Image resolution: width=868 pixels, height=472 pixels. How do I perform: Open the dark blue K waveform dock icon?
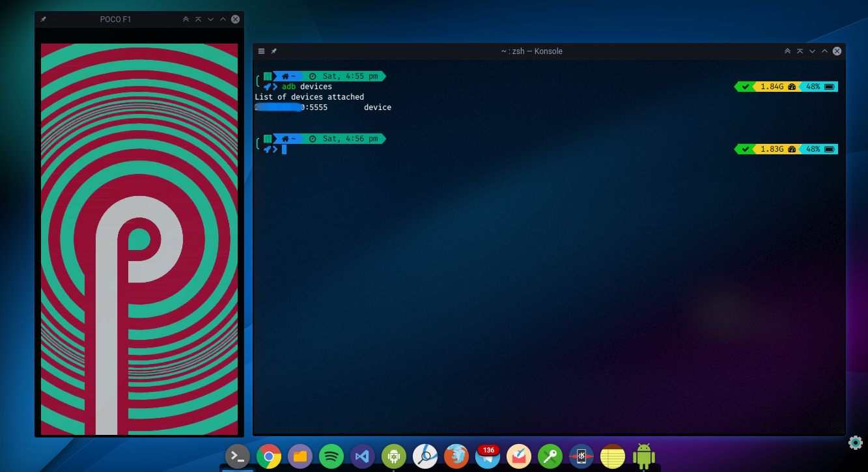point(581,456)
